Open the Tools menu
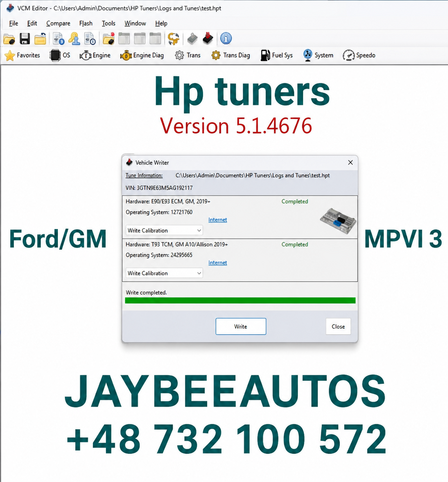The width and height of the screenshot is (448, 482). pyautogui.click(x=109, y=23)
